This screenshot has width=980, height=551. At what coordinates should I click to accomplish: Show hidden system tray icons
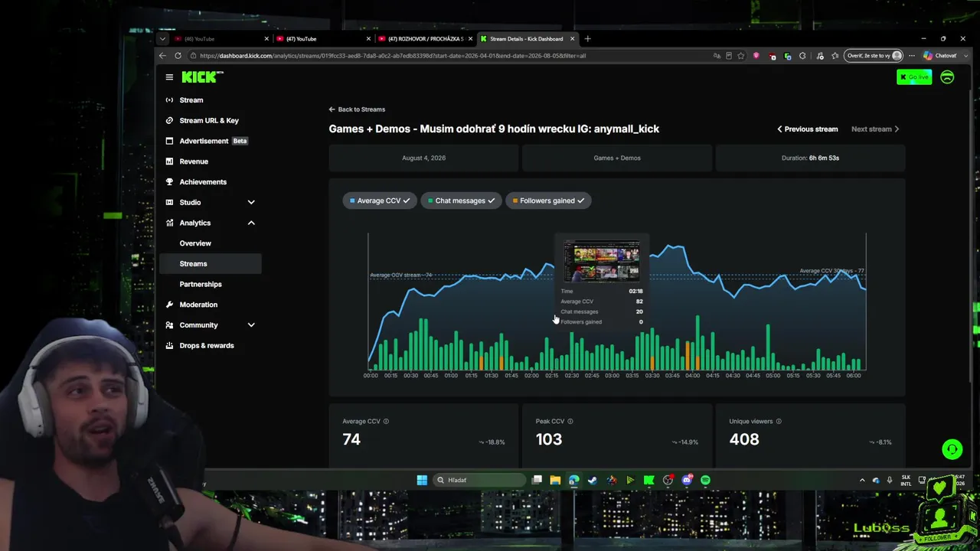click(862, 481)
